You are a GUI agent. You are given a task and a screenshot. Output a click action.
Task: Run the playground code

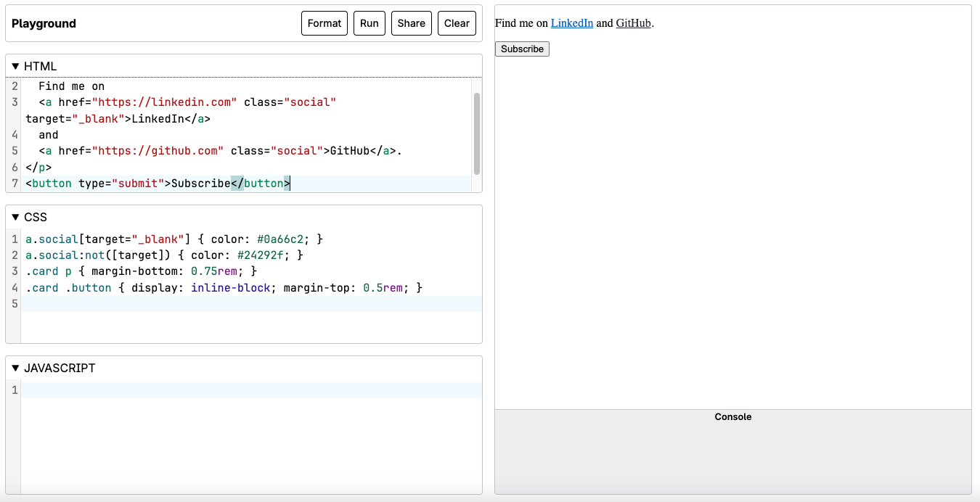click(369, 23)
